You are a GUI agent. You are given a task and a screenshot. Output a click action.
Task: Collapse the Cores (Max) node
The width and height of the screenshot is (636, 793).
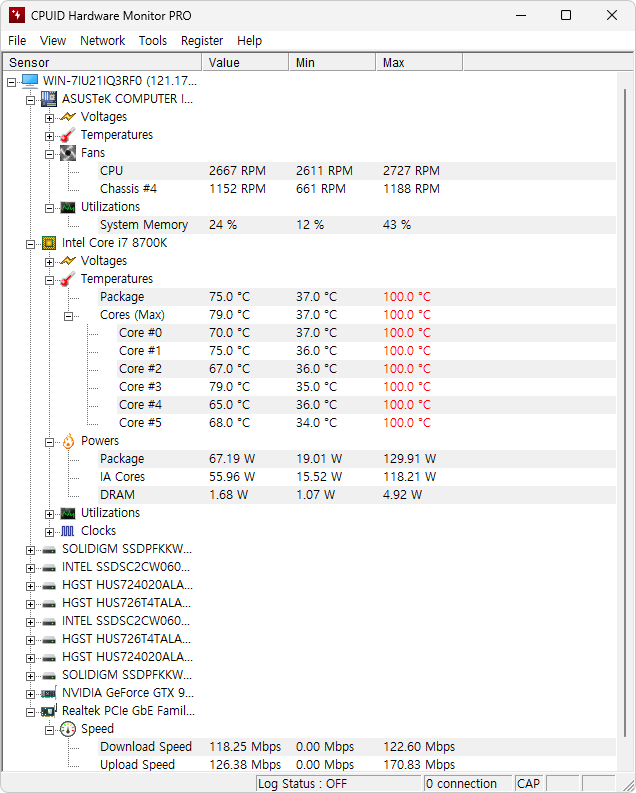68,317
